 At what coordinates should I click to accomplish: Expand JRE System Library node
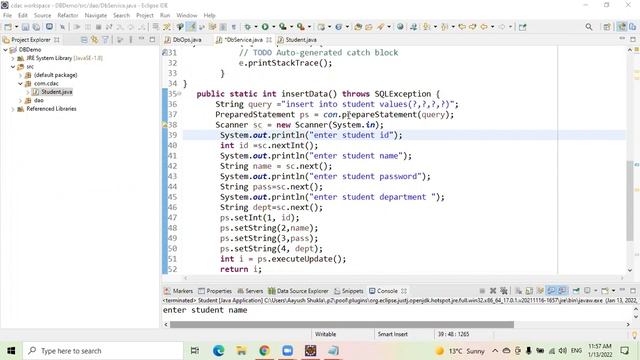(13, 58)
